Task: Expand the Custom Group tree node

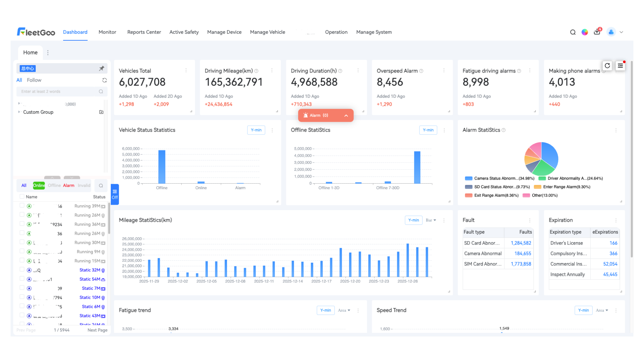Action: coord(19,112)
